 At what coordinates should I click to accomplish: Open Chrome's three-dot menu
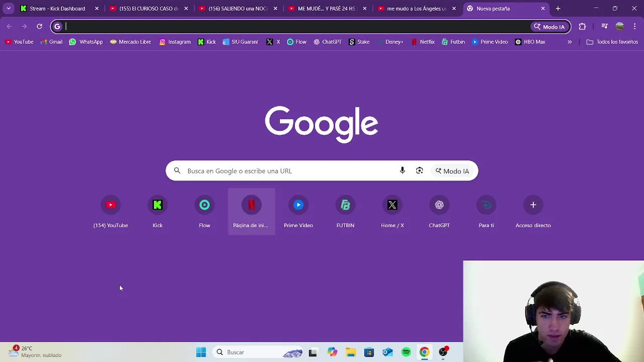coord(634,27)
